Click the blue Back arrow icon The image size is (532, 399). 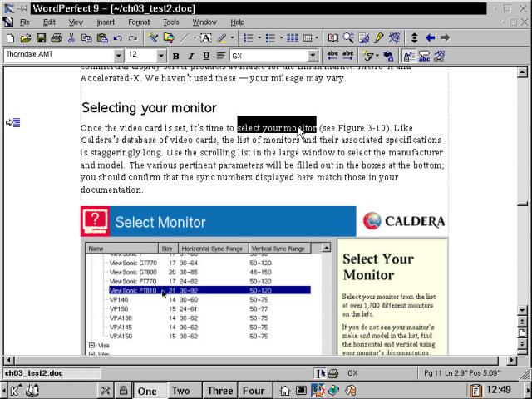(x=430, y=38)
